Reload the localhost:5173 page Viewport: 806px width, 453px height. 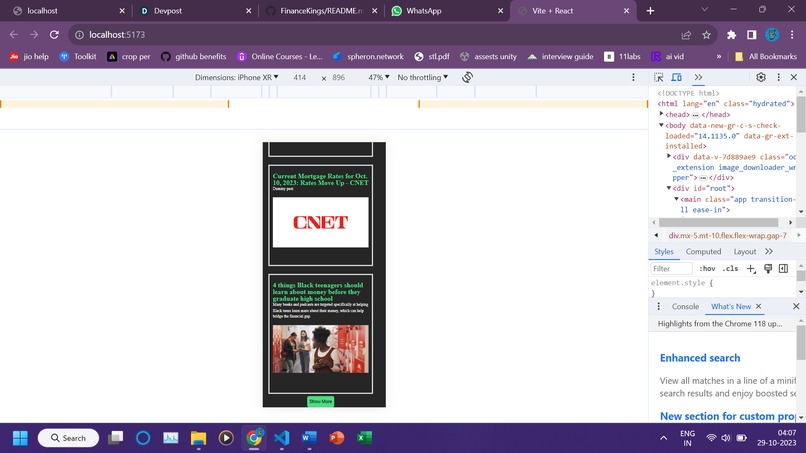pos(54,34)
